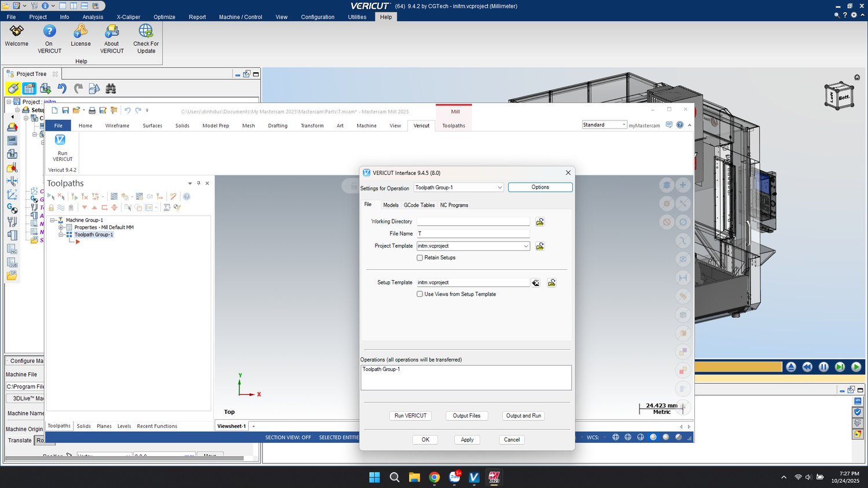Switch to GCode Tables tab

click(x=419, y=205)
